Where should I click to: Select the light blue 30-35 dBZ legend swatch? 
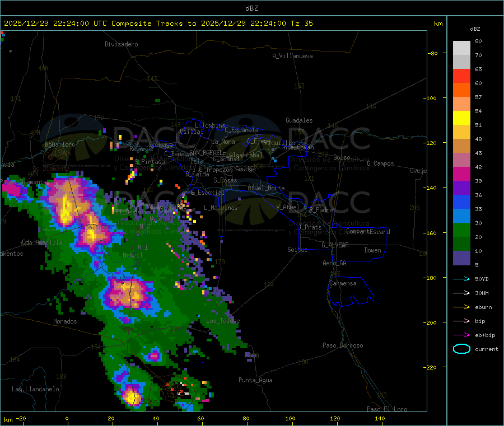(x=461, y=216)
